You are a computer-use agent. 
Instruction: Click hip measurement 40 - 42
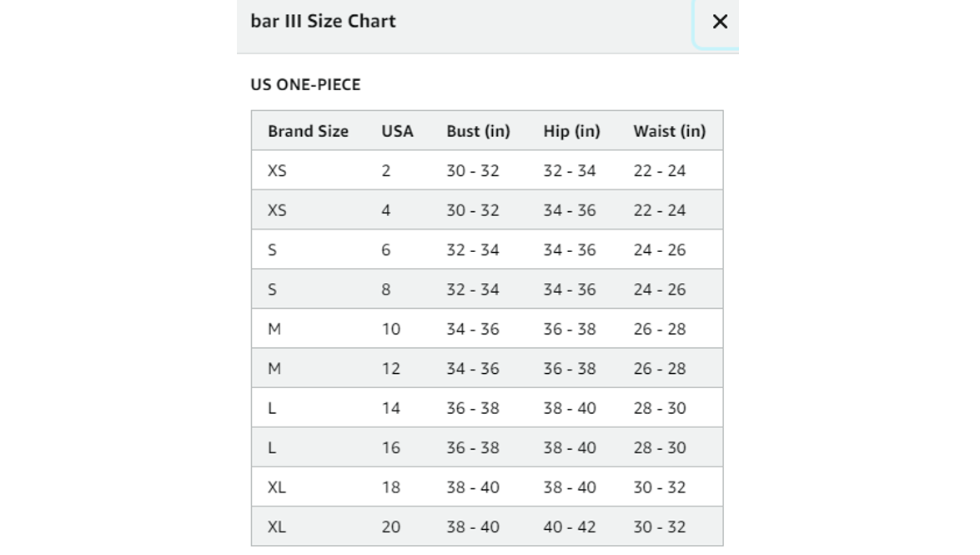tap(570, 527)
